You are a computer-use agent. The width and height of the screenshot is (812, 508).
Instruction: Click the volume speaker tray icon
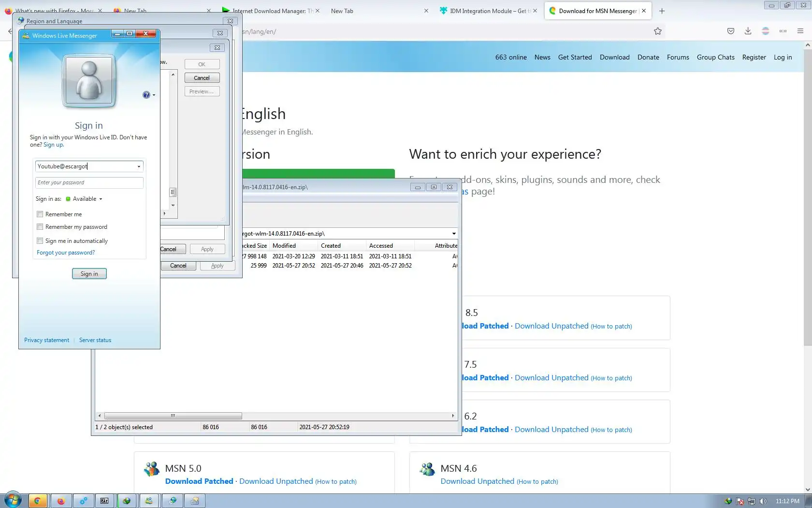(x=763, y=501)
